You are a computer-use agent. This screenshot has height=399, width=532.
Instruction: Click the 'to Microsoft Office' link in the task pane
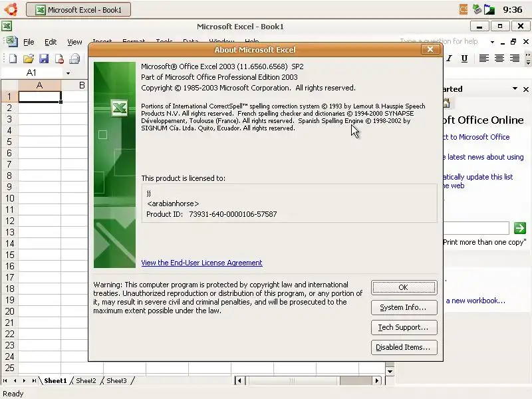[x=479, y=137]
